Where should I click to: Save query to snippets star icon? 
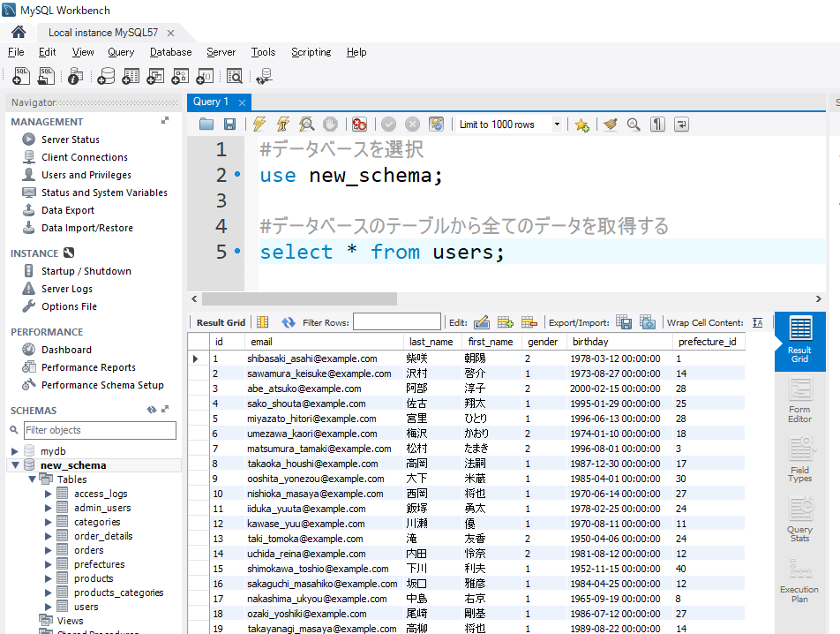point(581,125)
